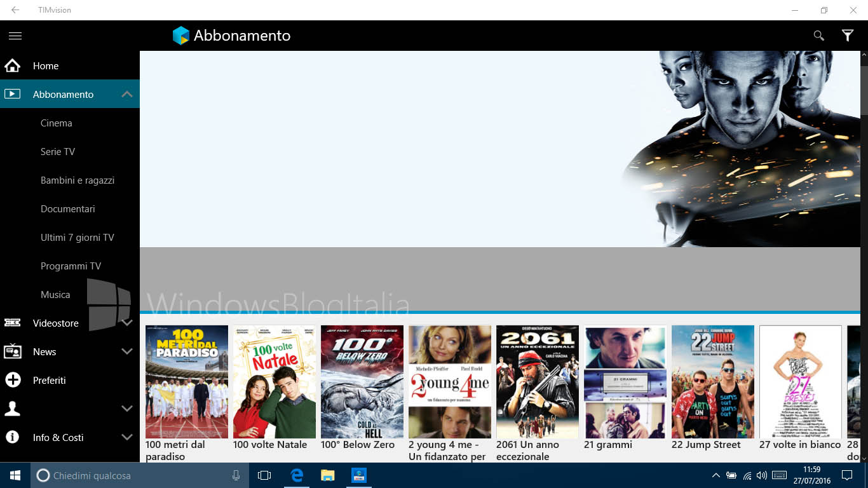The image size is (868, 488).
Task: Click the Preferiti plus icon
Action: point(13,380)
